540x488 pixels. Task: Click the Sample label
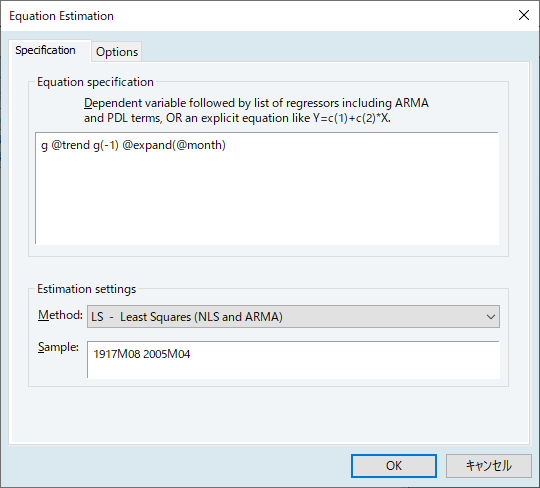[58, 347]
